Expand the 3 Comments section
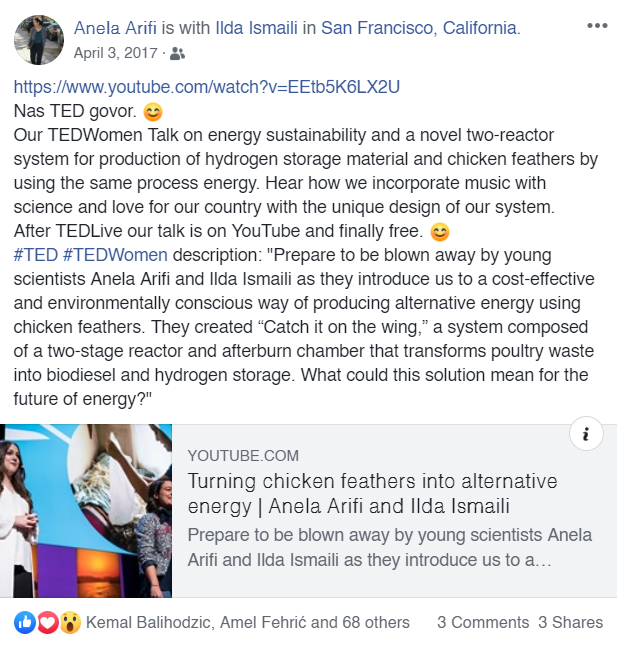617x647 pixels. 483,622
